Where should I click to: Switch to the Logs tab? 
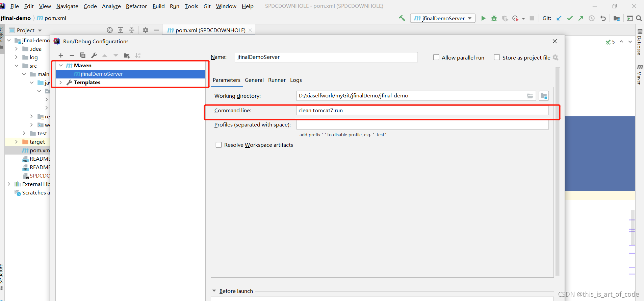(296, 80)
